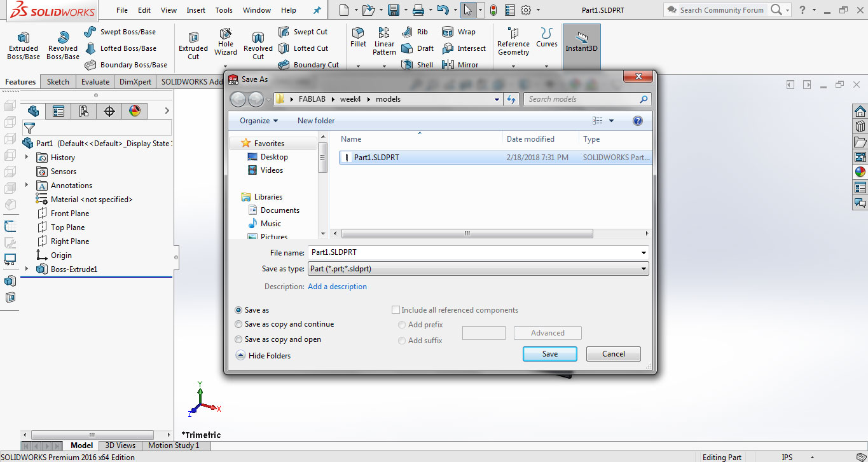The width and height of the screenshot is (868, 462).
Task: Open Options gear in top toolbar
Action: tap(526, 10)
